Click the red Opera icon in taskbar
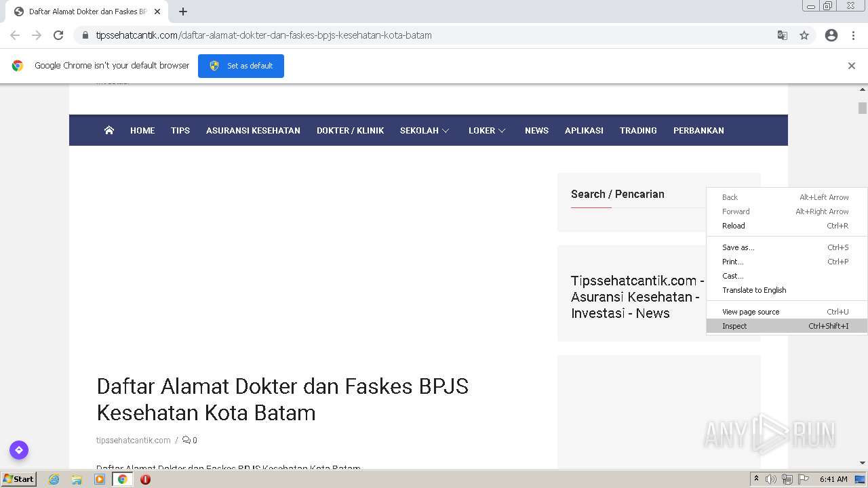 click(145, 479)
